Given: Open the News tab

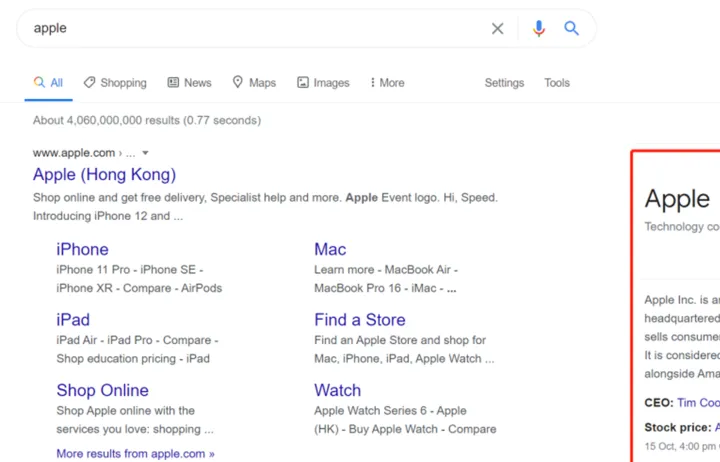Looking at the screenshot, I should coord(197,83).
